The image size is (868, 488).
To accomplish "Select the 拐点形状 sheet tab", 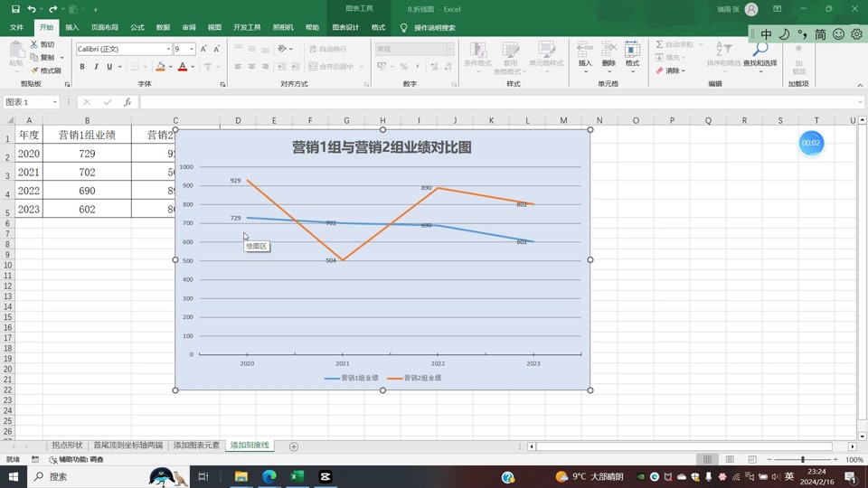I will click(67, 446).
